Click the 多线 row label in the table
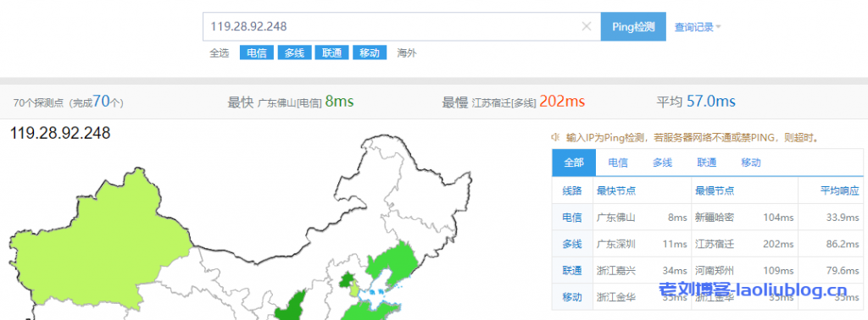Screen dimensions: 868x320 pos(572,244)
